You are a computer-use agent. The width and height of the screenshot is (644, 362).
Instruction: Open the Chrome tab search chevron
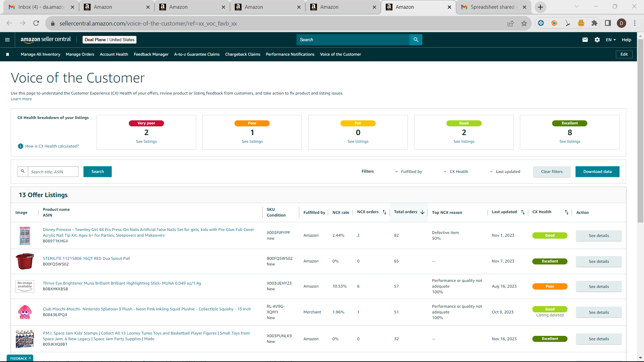577,6
